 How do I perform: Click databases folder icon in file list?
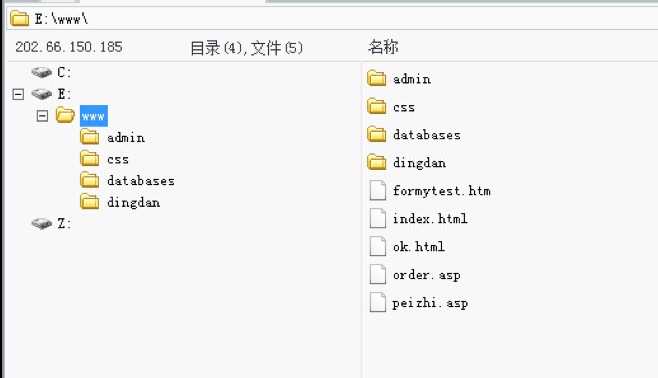376,134
